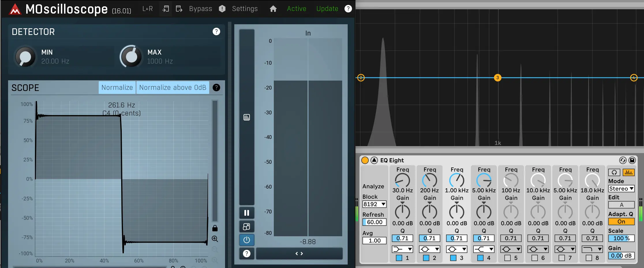
Task: Click the detach window icon below the meter
Action: click(x=247, y=226)
